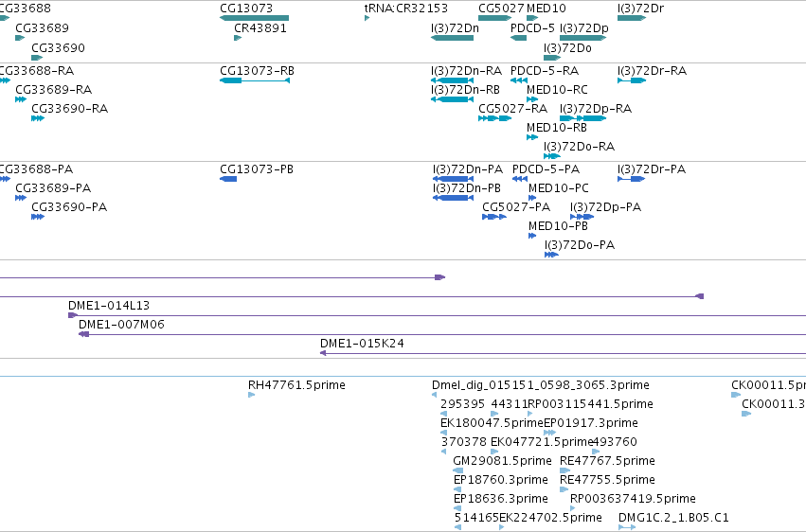Screen dimensions: 806x532
Task: Click the RP003637419.5prime EST label
Action: [633, 499]
